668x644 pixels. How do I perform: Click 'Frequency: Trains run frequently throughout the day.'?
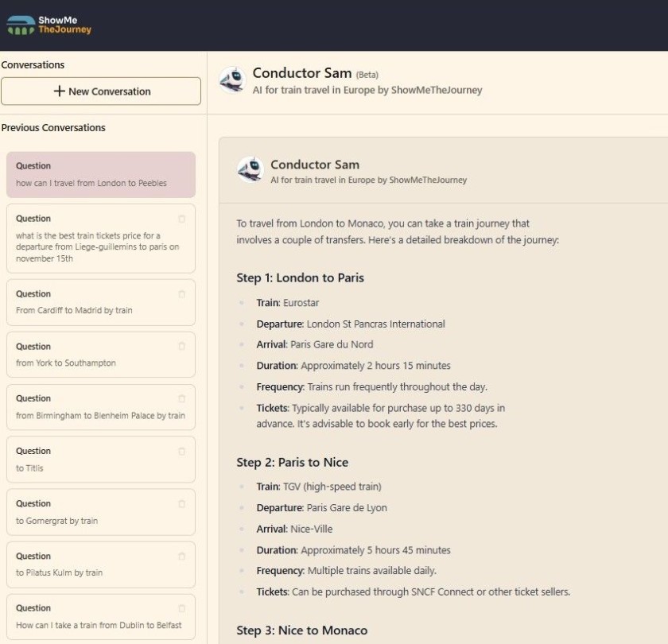[x=371, y=386]
